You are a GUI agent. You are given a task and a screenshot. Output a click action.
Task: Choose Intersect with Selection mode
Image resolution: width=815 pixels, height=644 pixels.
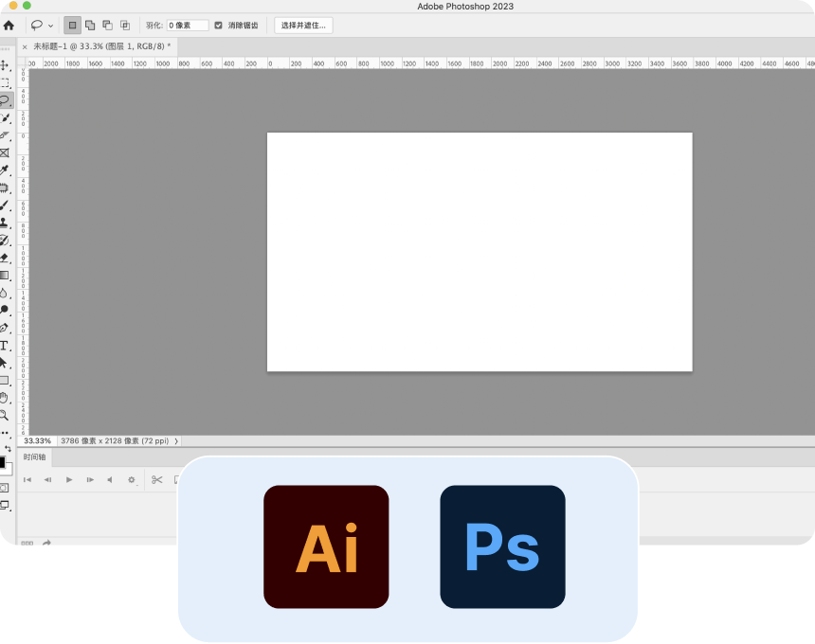(x=125, y=25)
